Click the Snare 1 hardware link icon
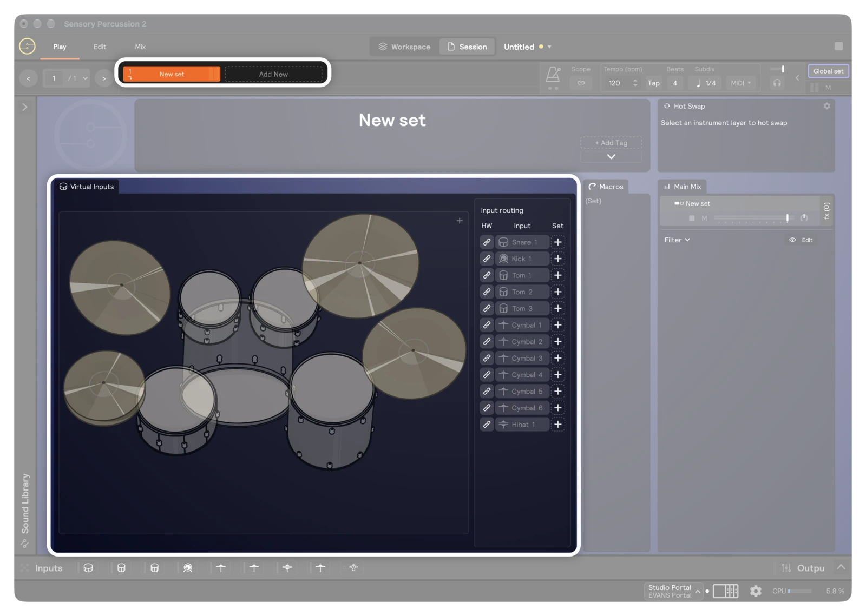The image size is (866, 616). [x=487, y=242]
